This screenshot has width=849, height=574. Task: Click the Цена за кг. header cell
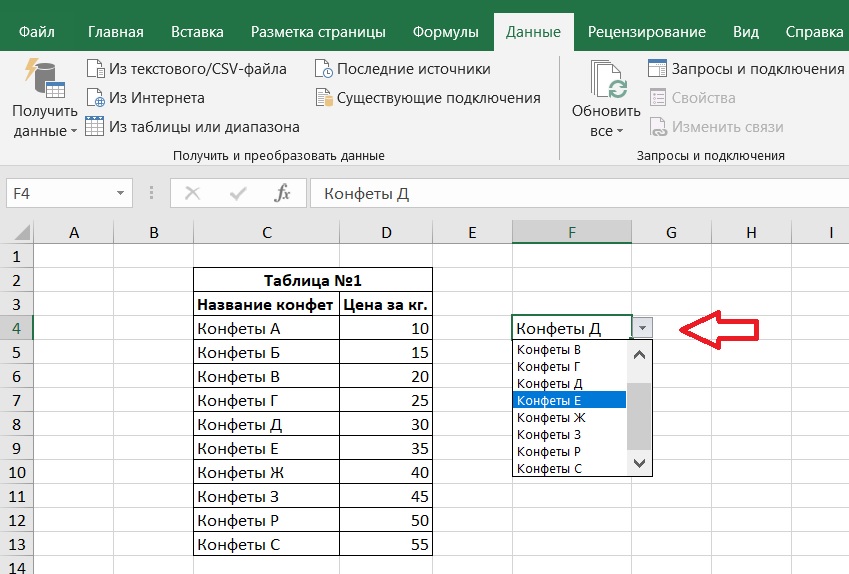(x=386, y=304)
